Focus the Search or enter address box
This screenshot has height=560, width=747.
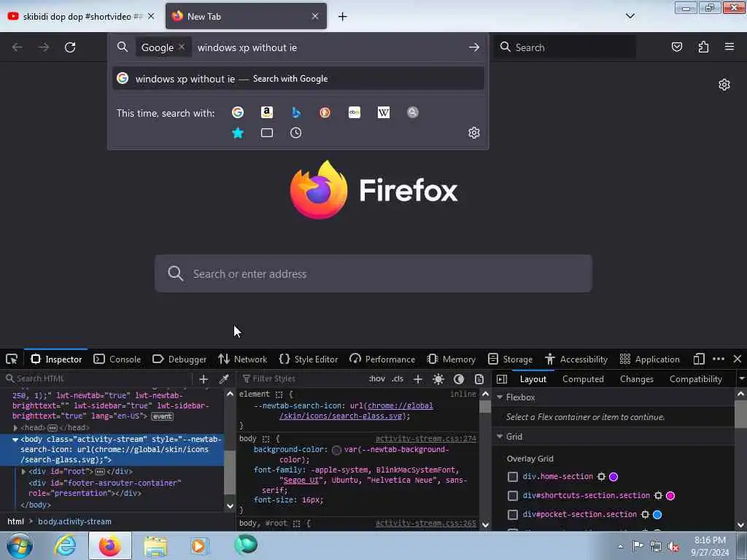coord(373,274)
